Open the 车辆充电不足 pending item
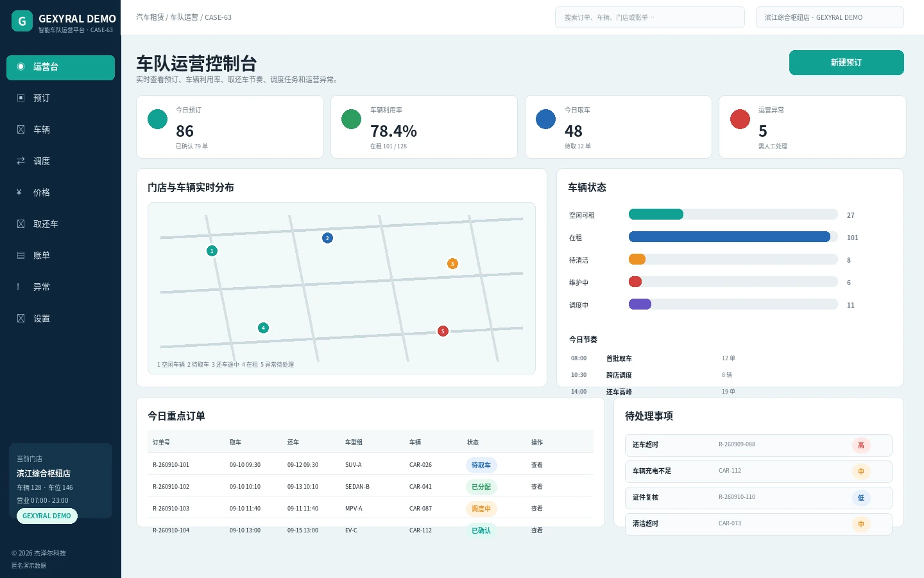This screenshot has height=578, width=924. point(758,471)
